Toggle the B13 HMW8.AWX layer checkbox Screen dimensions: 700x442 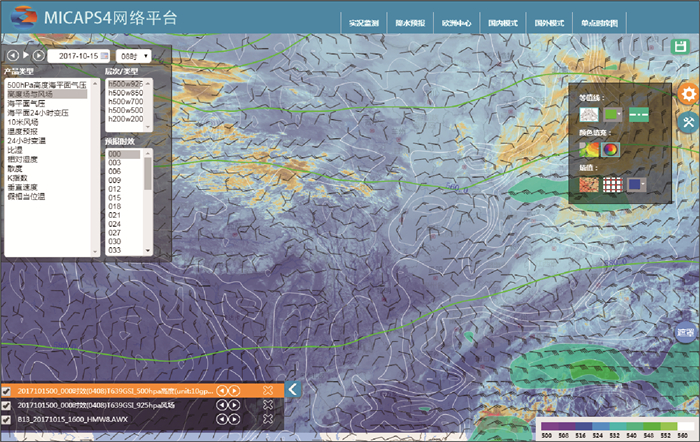(7, 419)
